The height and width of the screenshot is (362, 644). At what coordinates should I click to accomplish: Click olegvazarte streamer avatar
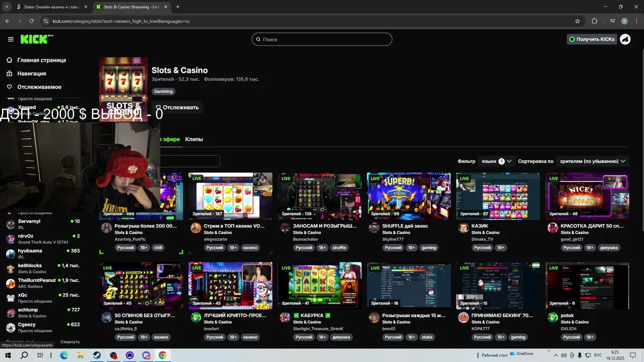coord(196,228)
